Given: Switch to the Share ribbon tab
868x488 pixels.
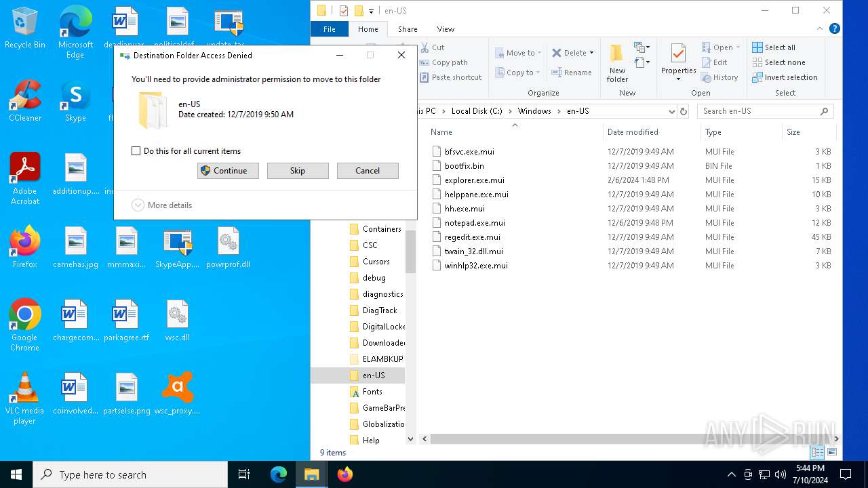Looking at the screenshot, I should (x=408, y=29).
